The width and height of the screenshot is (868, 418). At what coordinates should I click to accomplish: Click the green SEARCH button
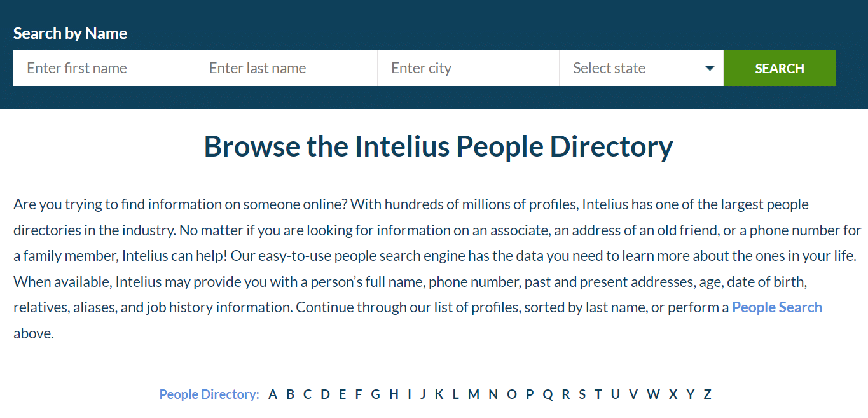click(x=780, y=67)
